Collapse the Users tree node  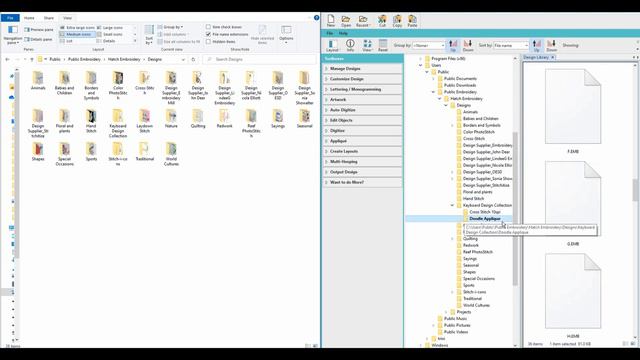pyautogui.click(x=420, y=65)
